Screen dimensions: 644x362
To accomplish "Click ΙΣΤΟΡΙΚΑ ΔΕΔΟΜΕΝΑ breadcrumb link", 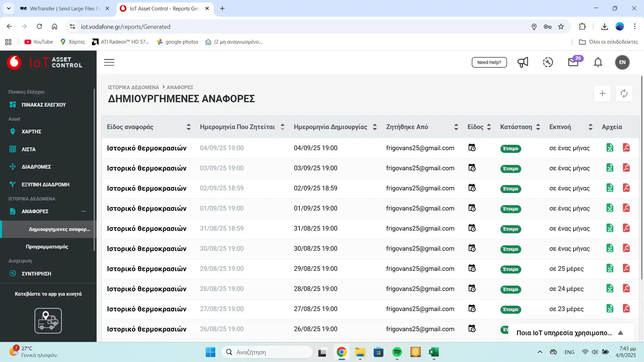I will tap(133, 87).
